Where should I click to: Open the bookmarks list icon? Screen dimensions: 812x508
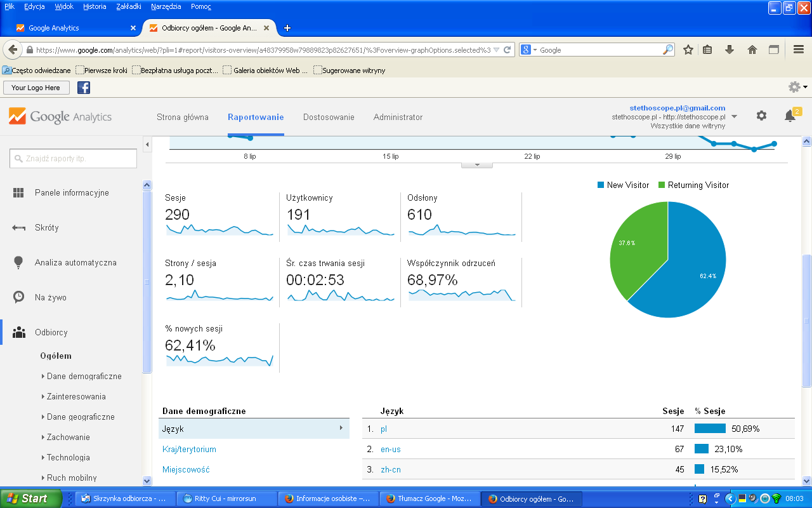[707, 50]
